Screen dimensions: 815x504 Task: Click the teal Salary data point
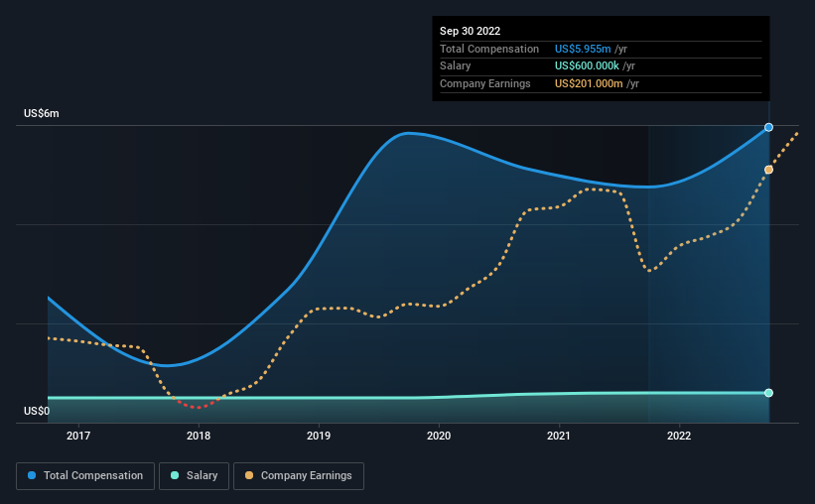pyautogui.click(x=768, y=393)
